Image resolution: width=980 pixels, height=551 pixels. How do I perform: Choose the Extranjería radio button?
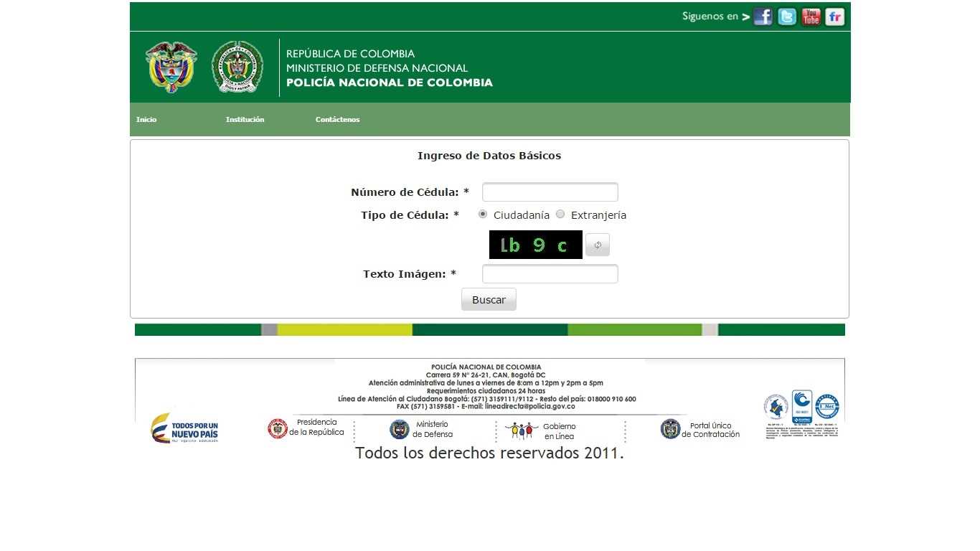coord(560,214)
